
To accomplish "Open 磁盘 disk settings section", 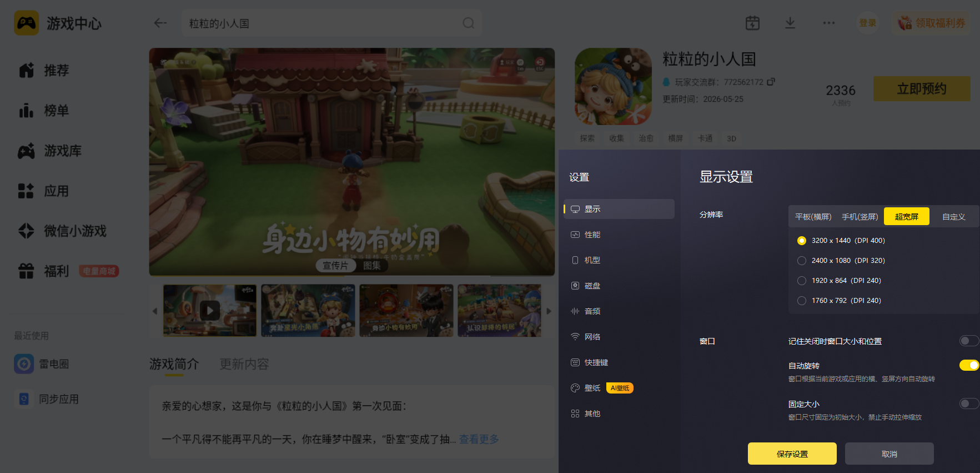I will tap(619, 286).
